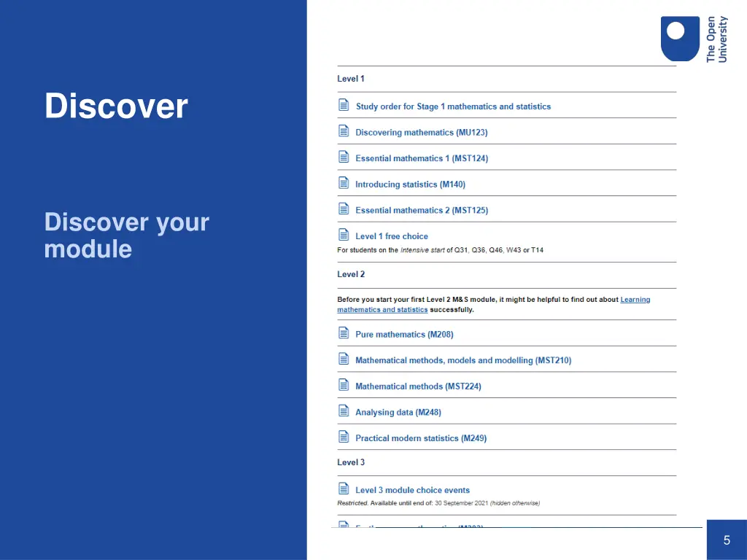Click the page icon beside Mathematical methods (MST224)

344,385
